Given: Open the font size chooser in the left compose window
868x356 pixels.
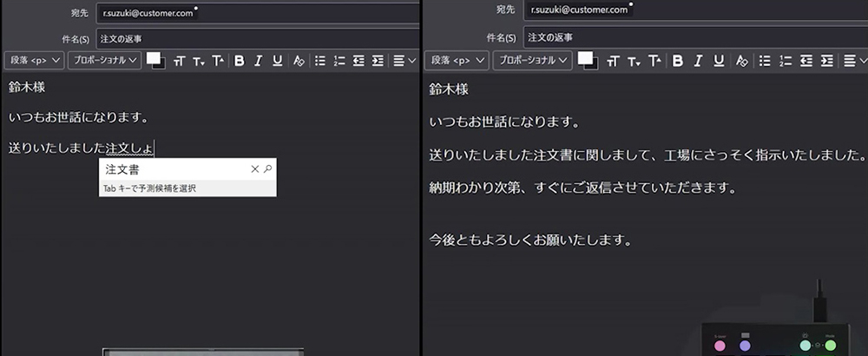Looking at the screenshot, I should pos(178,61).
